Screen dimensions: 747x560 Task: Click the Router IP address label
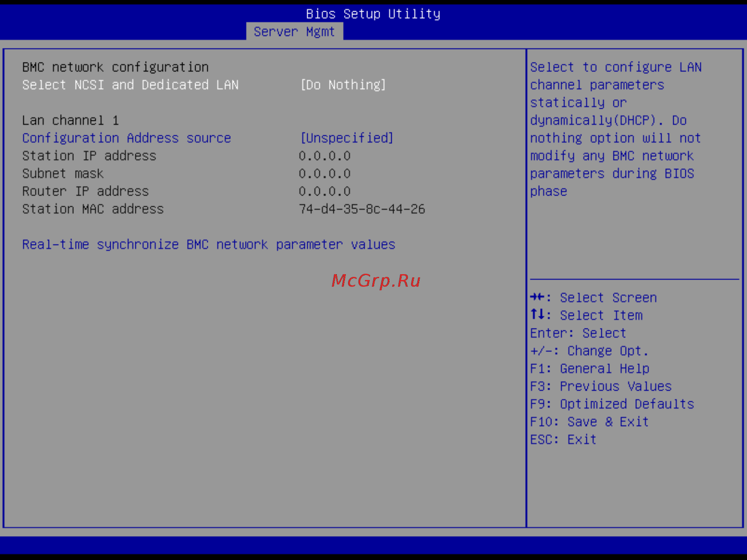point(85,191)
